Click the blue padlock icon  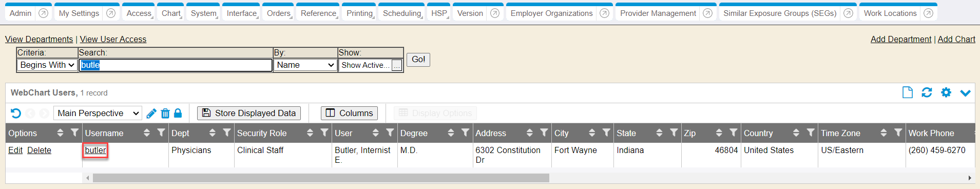pyautogui.click(x=178, y=113)
